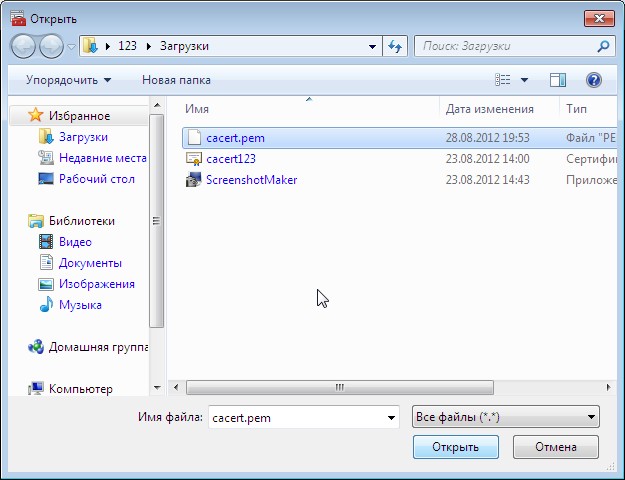Click the Отмена button

[x=556, y=447]
